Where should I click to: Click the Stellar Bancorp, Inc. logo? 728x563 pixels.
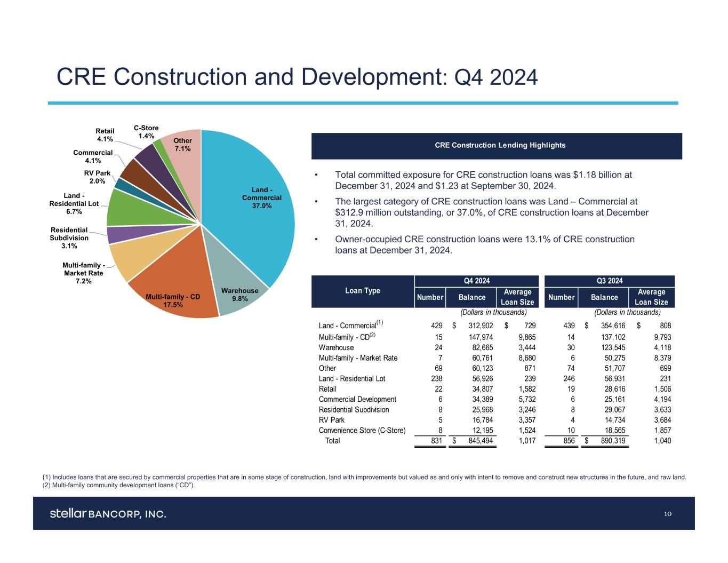[x=108, y=514]
